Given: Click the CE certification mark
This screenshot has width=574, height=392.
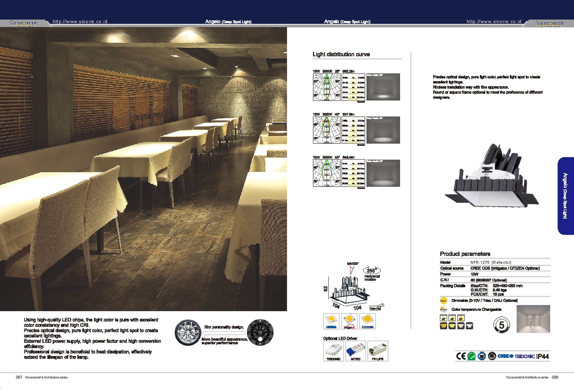Looking at the screenshot, I should pos(461,356).
